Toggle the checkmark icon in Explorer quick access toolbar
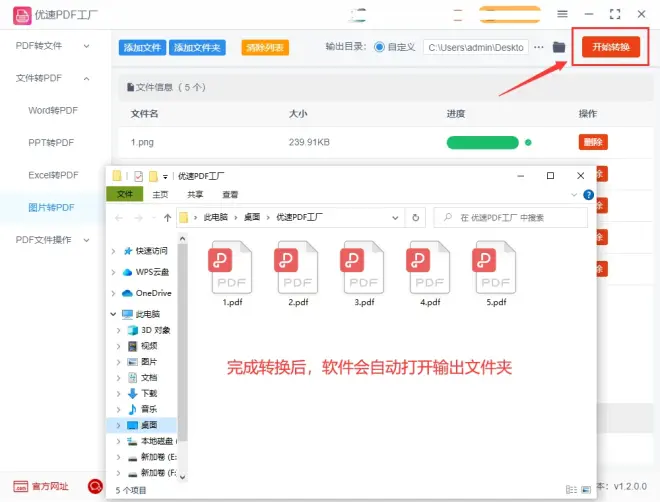 (x=138, y=176)
